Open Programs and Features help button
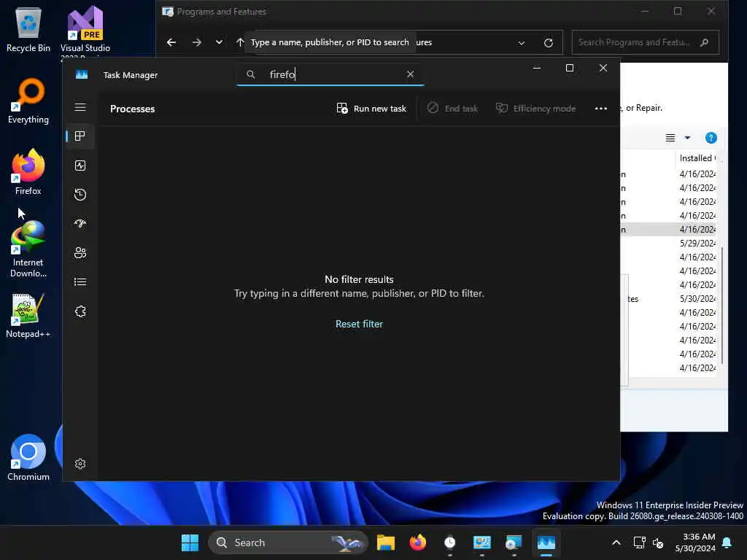 711,138
